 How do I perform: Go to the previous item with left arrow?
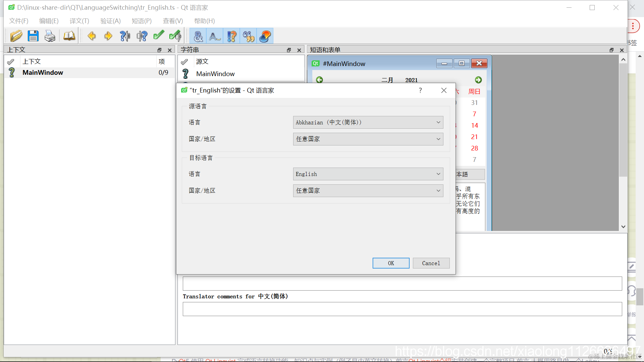(92, 36)
